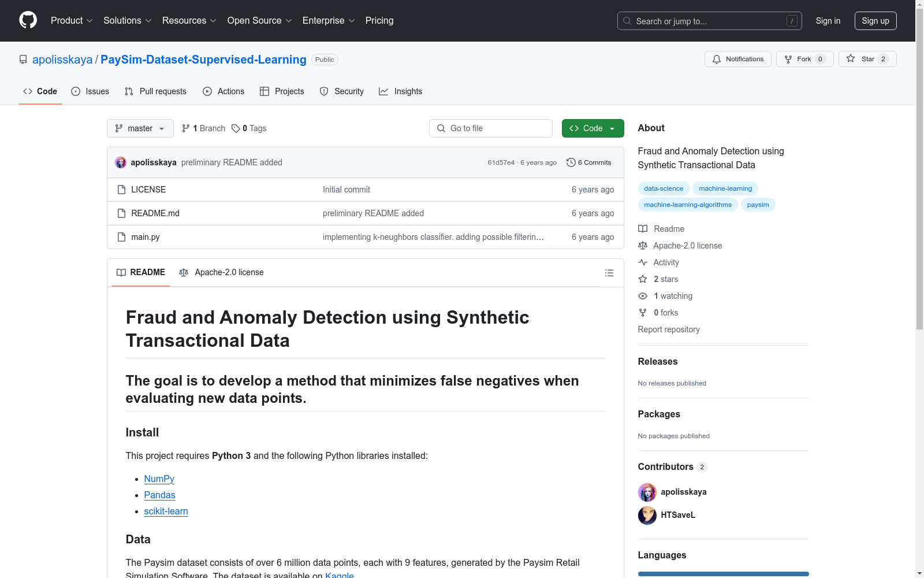The height and width of the screenshot is (578, 924).
Task: Open the LICENSE file
Action: 148,190
